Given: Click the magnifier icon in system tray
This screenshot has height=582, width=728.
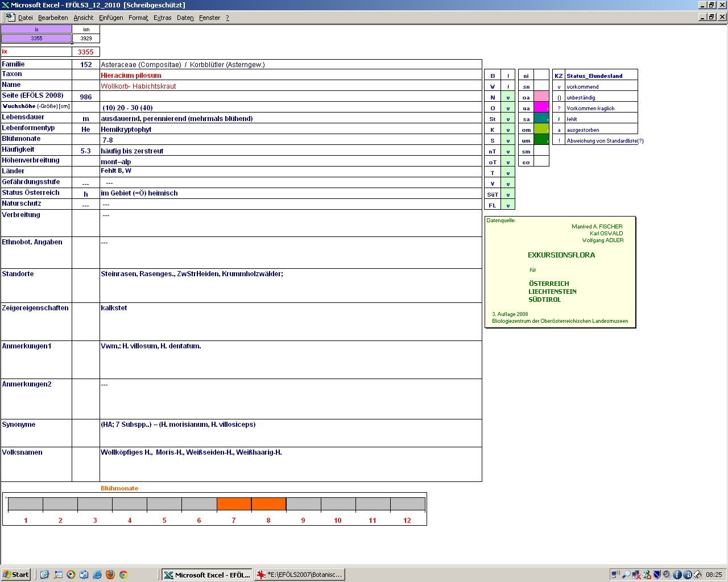Looking at the screenshot, I should (626, 575).
